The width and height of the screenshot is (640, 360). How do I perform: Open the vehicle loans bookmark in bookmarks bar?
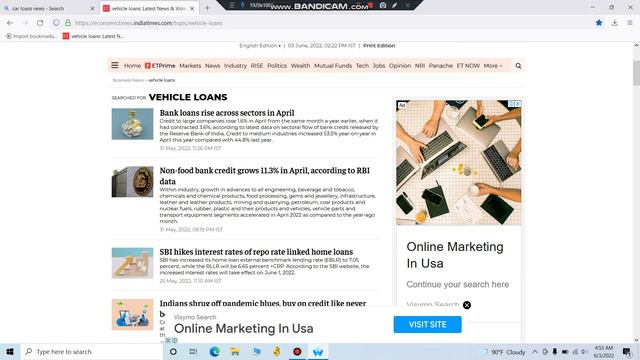(93, 36)
